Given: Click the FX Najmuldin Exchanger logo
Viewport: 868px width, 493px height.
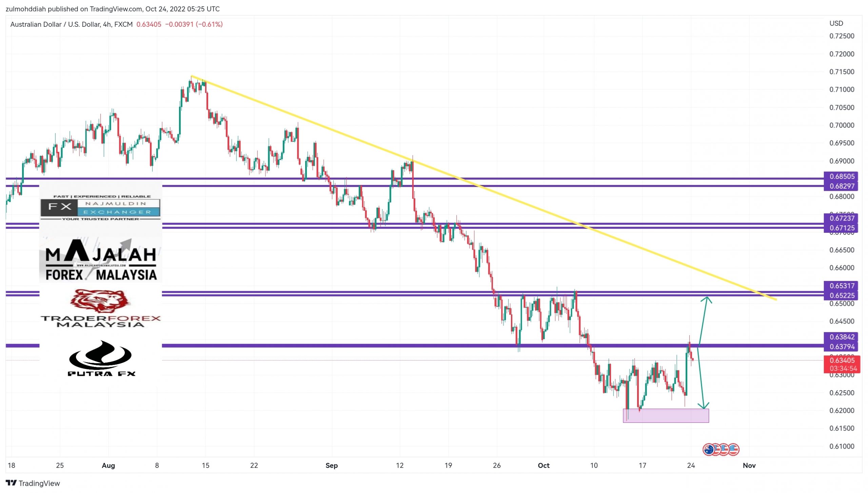Looking at the screenshot, I should pos(100,207).
